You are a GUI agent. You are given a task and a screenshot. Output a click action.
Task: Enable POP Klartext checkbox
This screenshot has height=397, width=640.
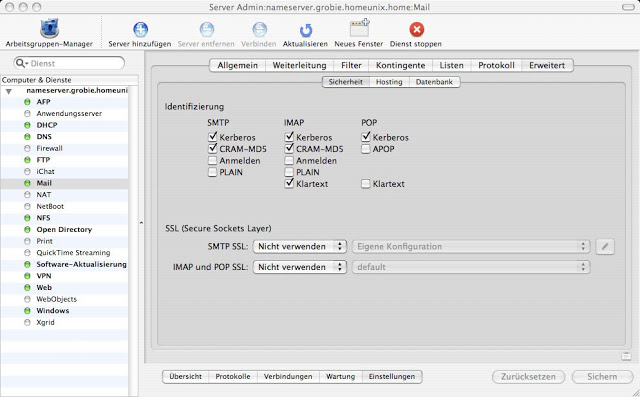pyautogui.click(x=366, y=184)
